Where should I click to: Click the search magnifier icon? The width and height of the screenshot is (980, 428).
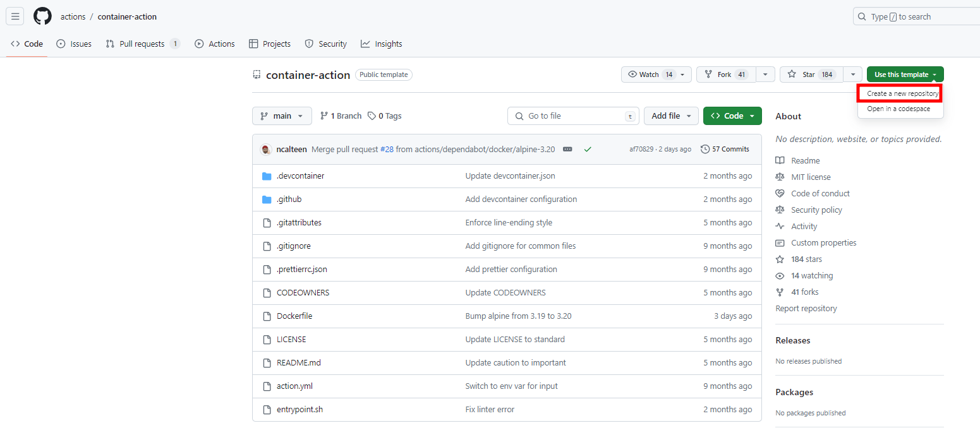pos(862,17)
